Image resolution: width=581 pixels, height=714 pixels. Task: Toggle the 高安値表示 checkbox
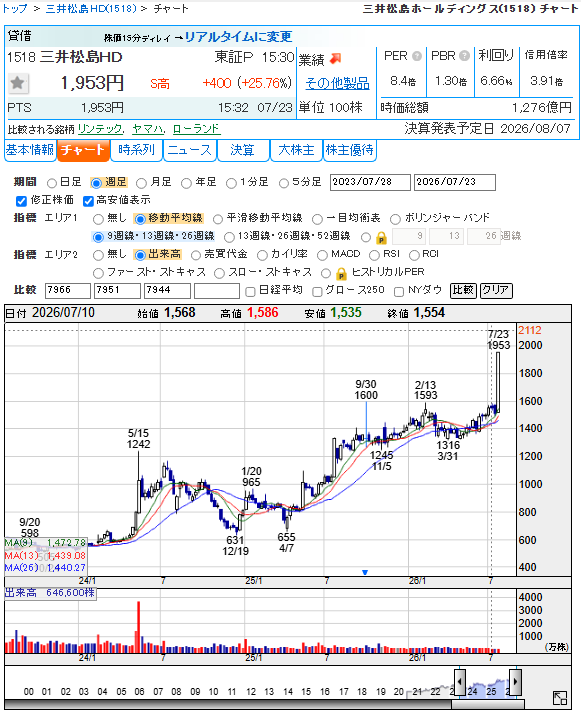(x=88, y=201)
